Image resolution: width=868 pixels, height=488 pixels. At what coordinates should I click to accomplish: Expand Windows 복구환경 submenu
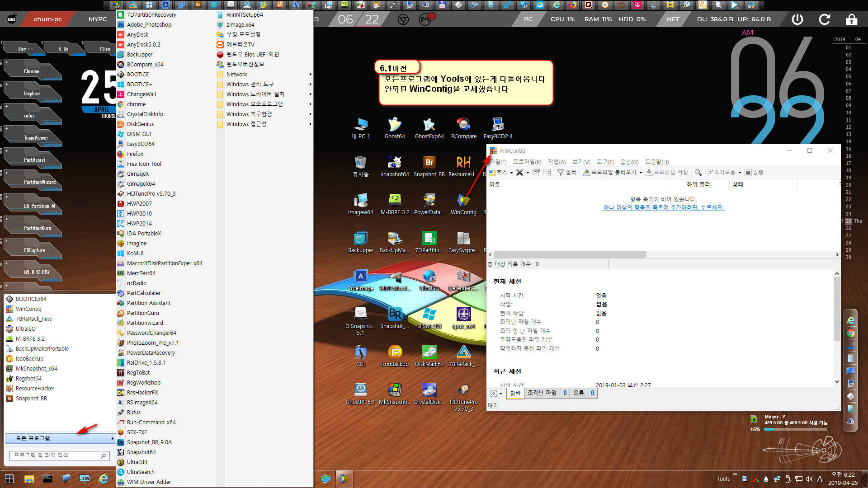pos(264,114)
